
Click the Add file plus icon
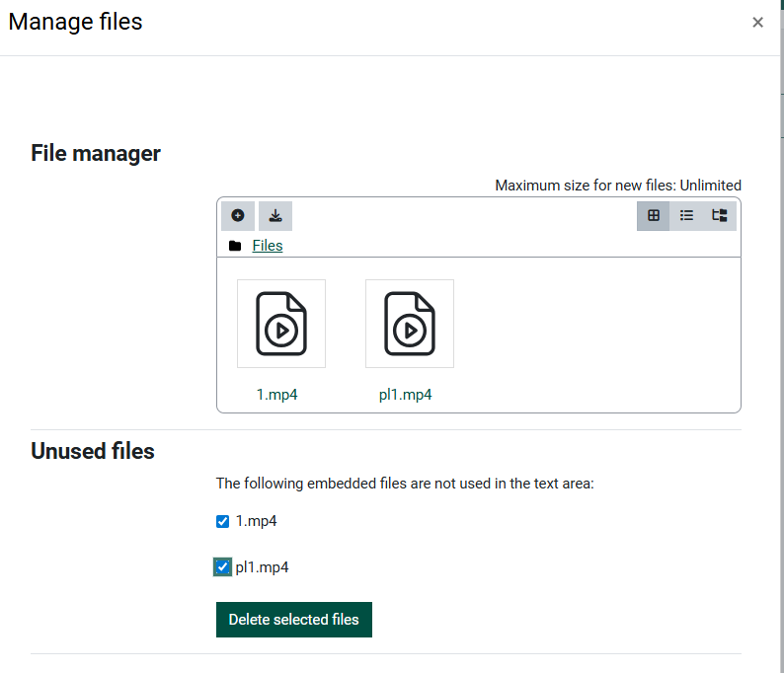(x=238, y=215)
